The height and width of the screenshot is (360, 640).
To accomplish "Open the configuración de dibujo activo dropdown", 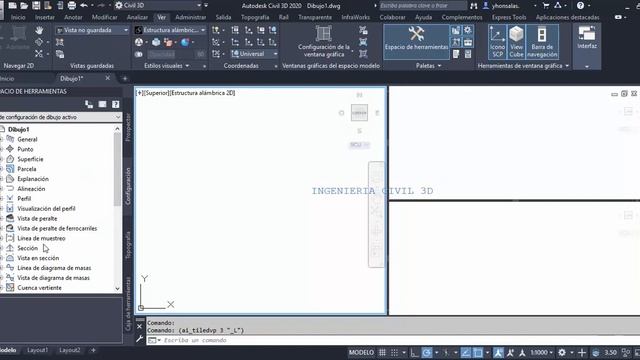I will [x=60, y=117].
